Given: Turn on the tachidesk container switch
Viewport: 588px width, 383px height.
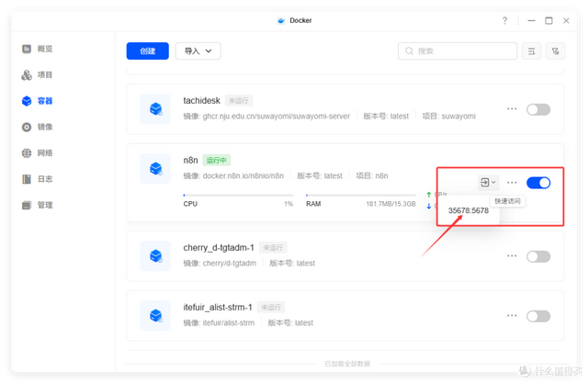Looking at the screenshot, I should point(538,109).
